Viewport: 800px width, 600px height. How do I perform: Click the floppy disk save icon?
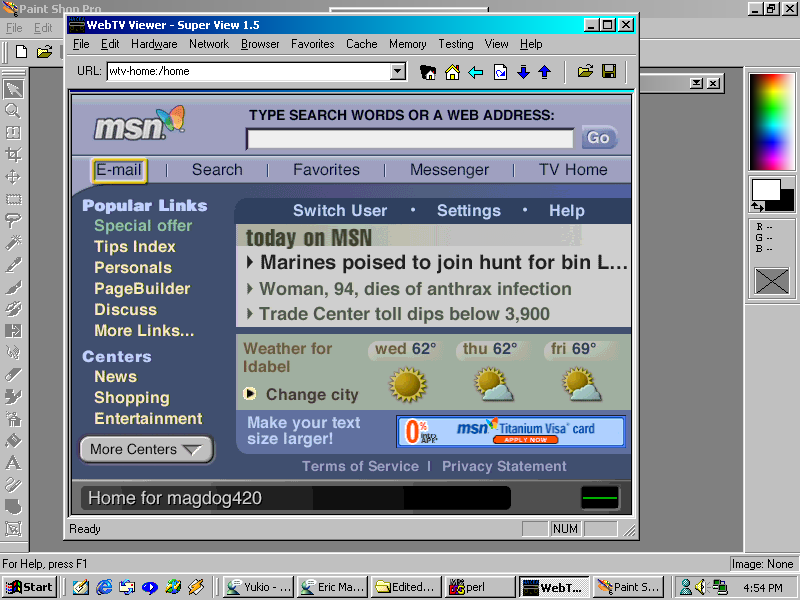click(x=608, y=72)
